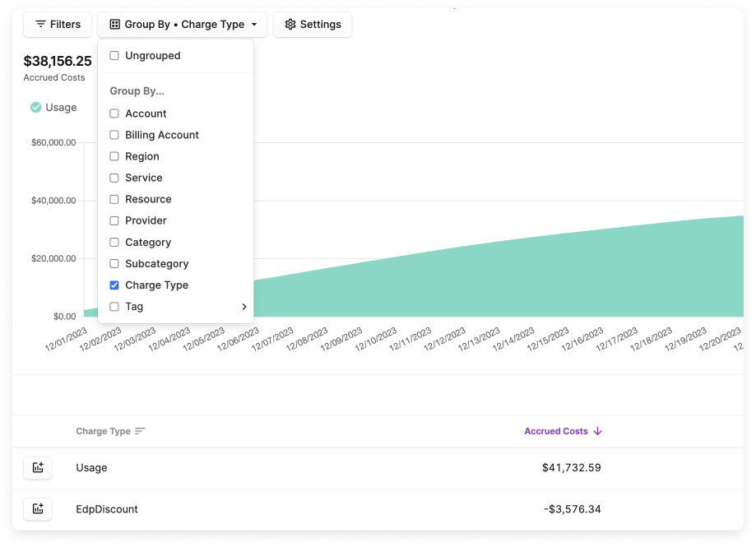Click the funnel icon on the Filters button
Viewport: 756px width, 547px height.
tap(39, 24)
